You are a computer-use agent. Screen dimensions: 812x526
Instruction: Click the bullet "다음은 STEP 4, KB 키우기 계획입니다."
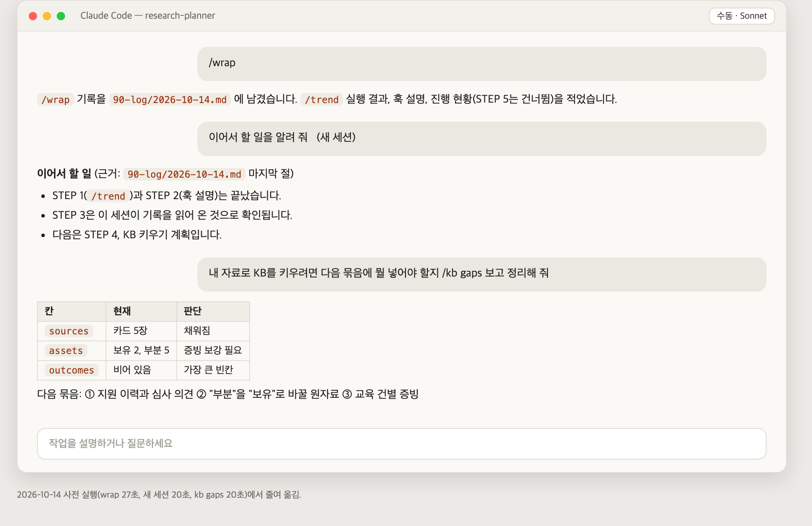point(137,235)
